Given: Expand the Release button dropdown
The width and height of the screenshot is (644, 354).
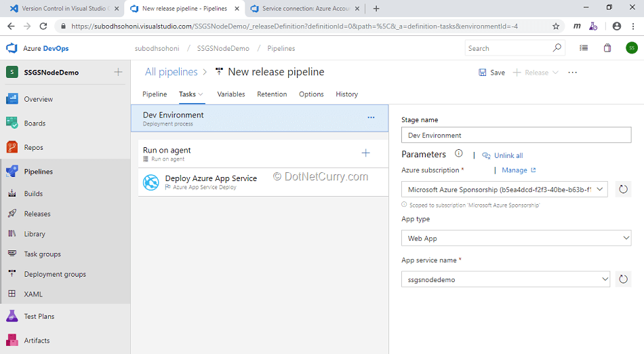Looking at the screenshot, I should (555, 73).
